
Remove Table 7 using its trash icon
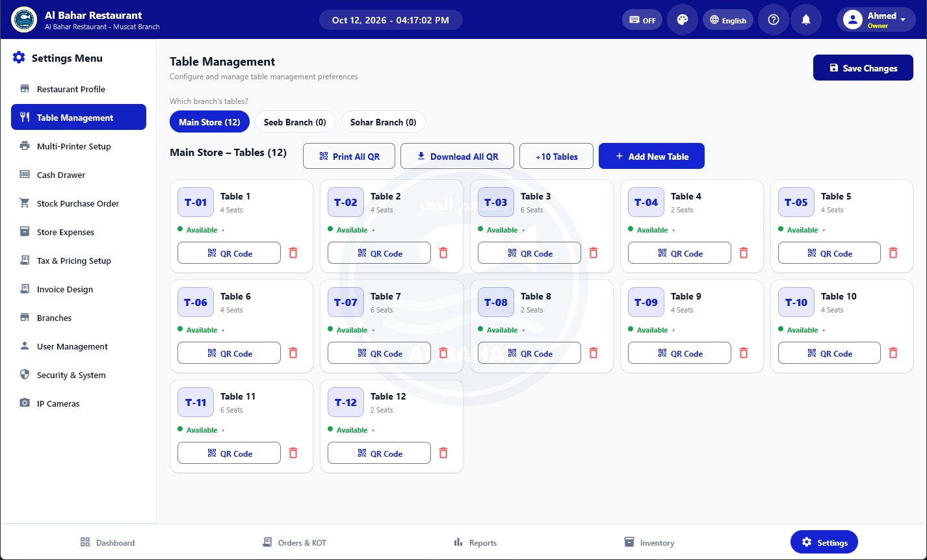443,353
